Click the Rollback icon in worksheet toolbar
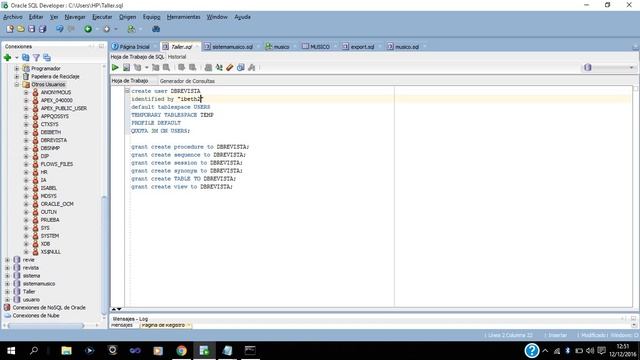Image resolution: width=640 pixels, height=360 pixels. point(192,68)
